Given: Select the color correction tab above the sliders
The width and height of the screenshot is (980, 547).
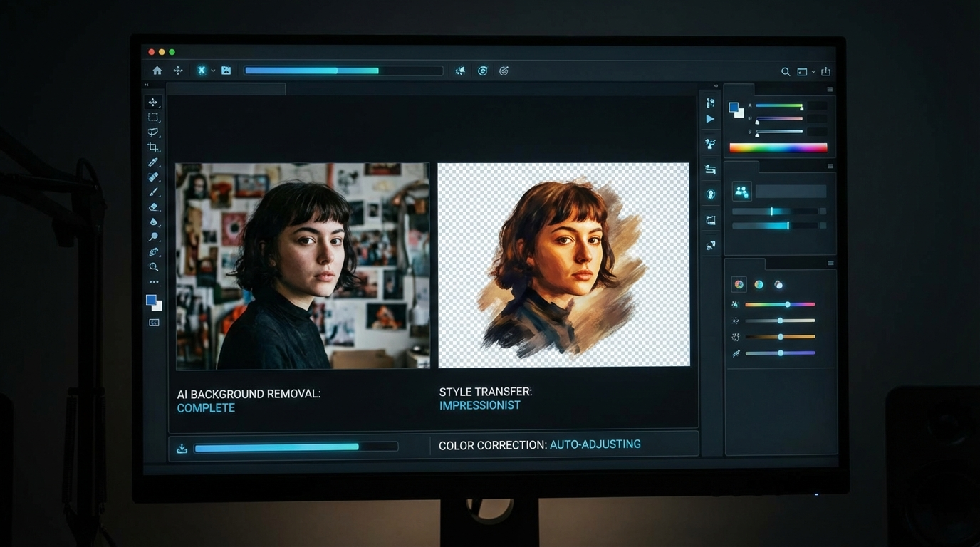Looking at the screenshot, I should tap(739, 284).
